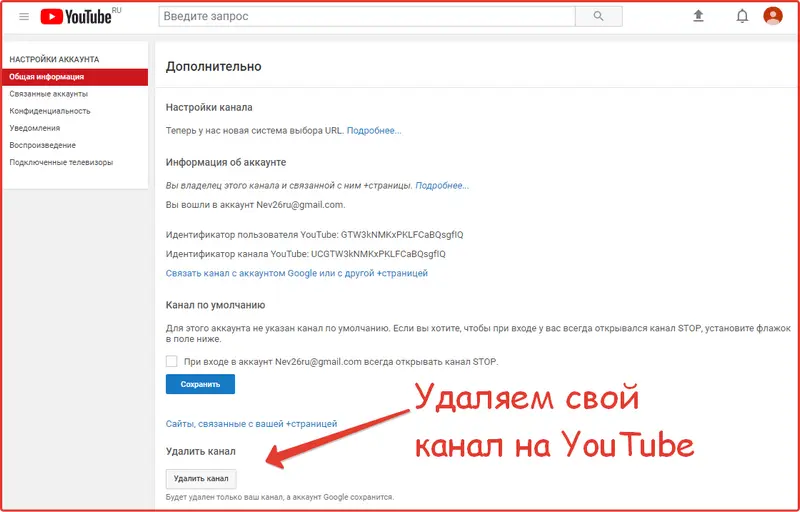
Task: Click the 'Канал по умолчанию' heading
Action: 215,305
